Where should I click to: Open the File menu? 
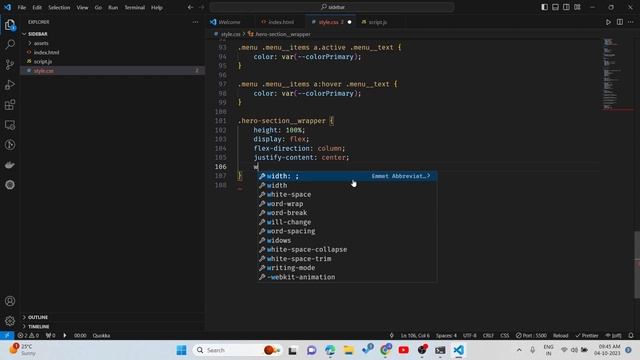point(22,7)
